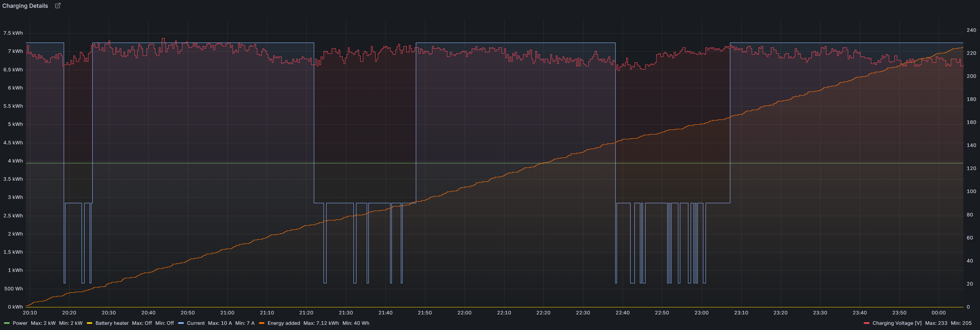Click the "2 kWh" left axis label
This screenshot has height=330, width=980.
[x=15, y=234]
